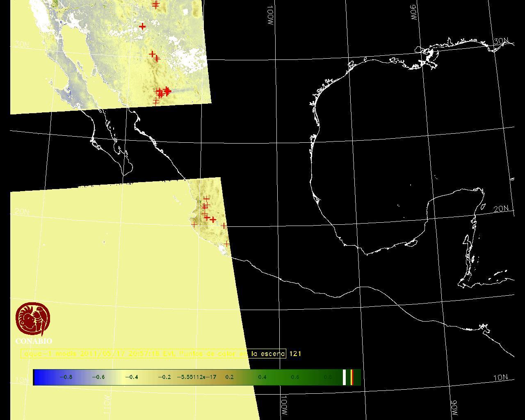The width and height of the screenshot is (525, 420).
Task: Select the southernmost red cross on the Pacific coast
Action: pyautogui.click(x=226, y=244)
